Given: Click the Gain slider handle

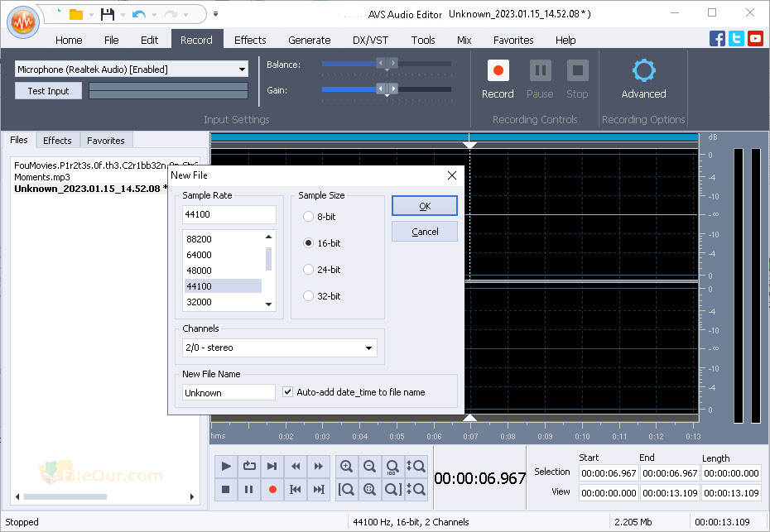Looking at the screenshot, I should click(x=387, y=89).
